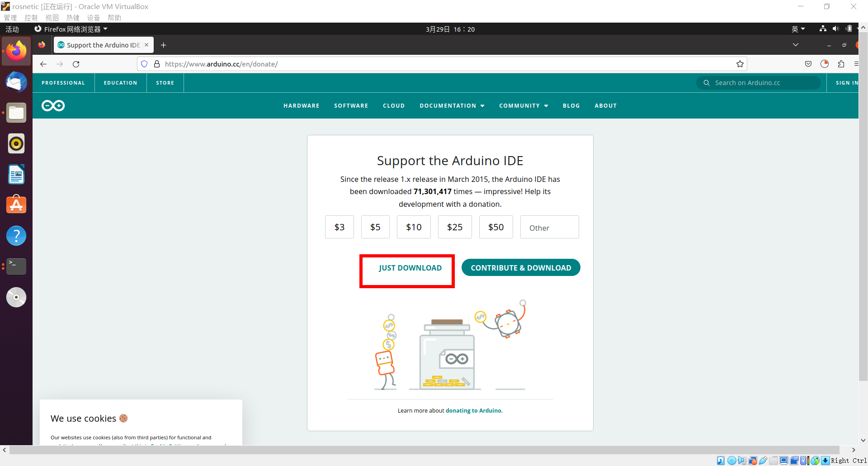Click the VirtualBox horizontal scrollbar

click(424, 450)
